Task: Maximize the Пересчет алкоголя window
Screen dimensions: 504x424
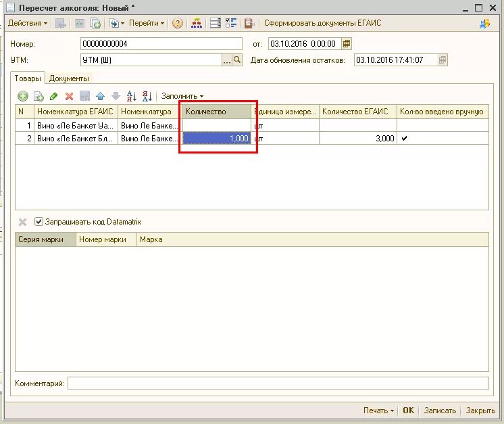Action: point(478,7)
